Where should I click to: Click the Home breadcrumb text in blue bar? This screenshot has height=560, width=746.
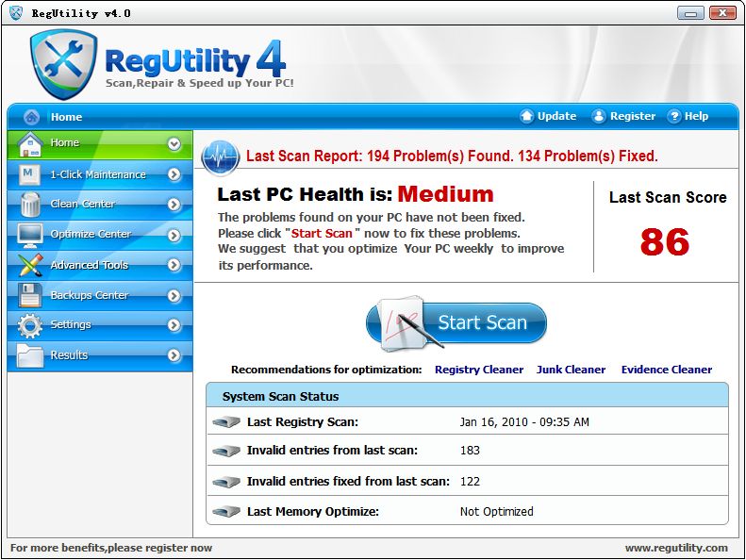[67, 117]
